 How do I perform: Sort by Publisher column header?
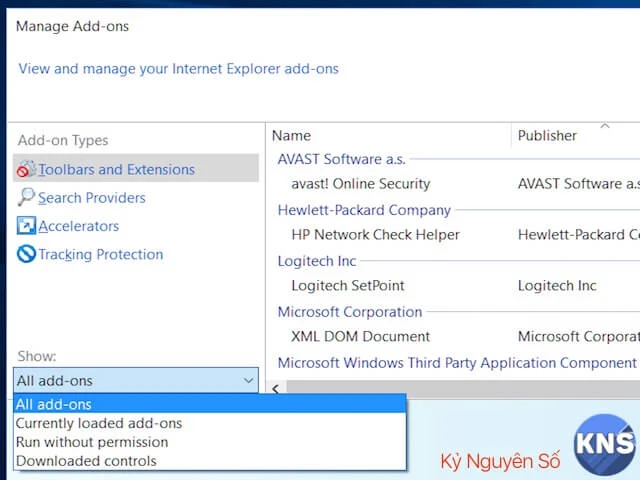pos(547,135)
